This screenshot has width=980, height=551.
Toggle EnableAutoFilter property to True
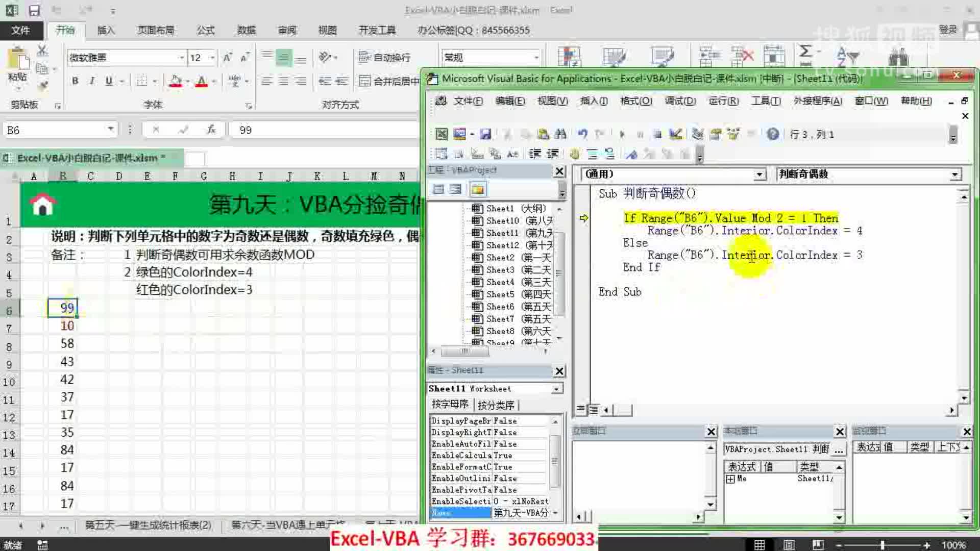pos(505,444)
